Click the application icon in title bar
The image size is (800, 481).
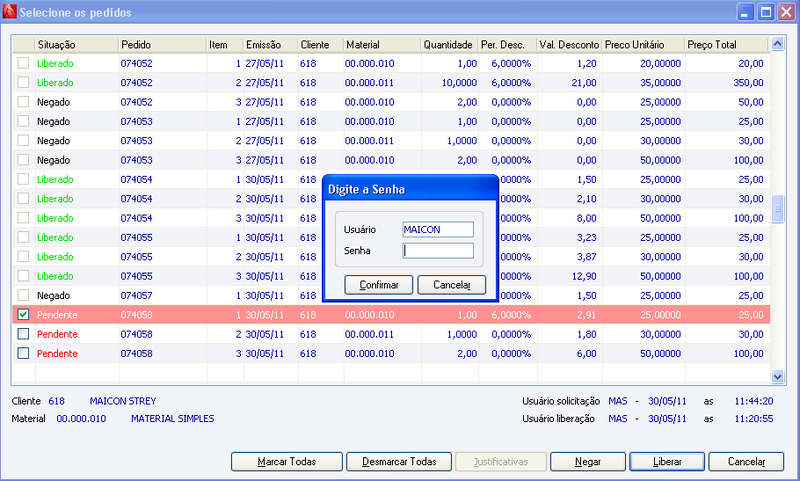pos(9,11)
